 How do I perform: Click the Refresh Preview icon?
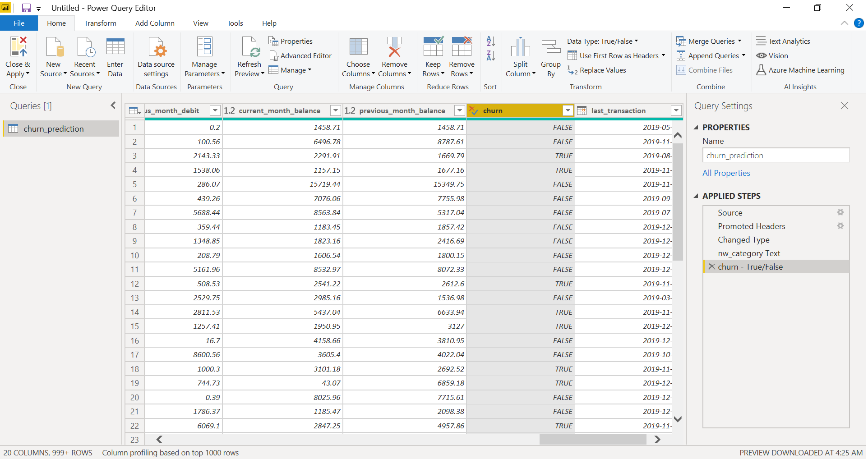click(249, 47)
